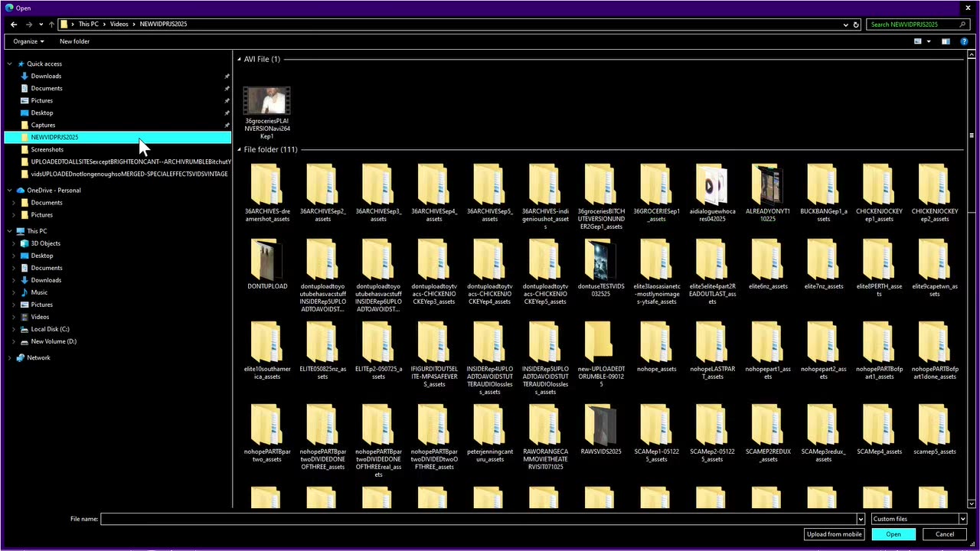The height and width of the screenshot is (551, 980).
Task: Select Documents under OneDrive - Personal
Action: (x=46, y=203)
